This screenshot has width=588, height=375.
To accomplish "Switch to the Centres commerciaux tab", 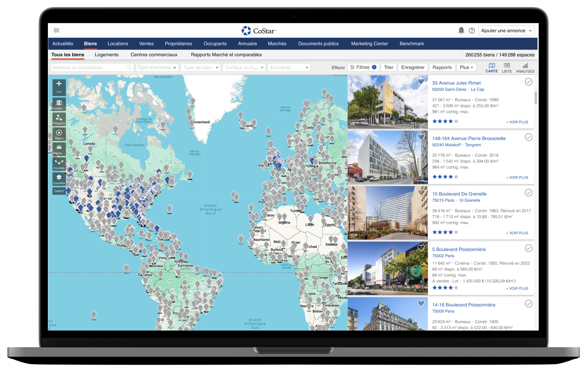I will click(154, 55).
